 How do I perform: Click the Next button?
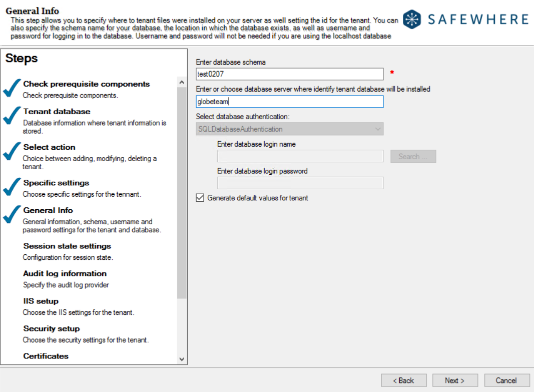pos(455,380)
